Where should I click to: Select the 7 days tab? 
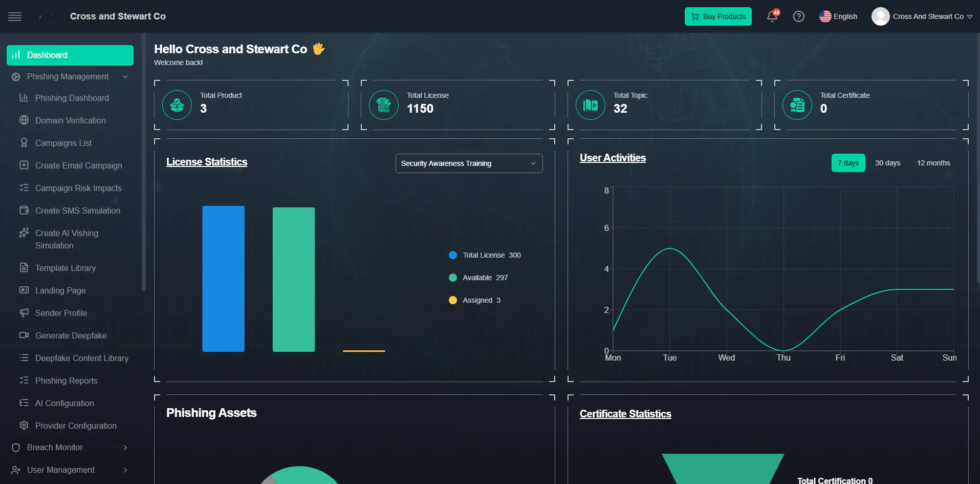coord(848,163)
